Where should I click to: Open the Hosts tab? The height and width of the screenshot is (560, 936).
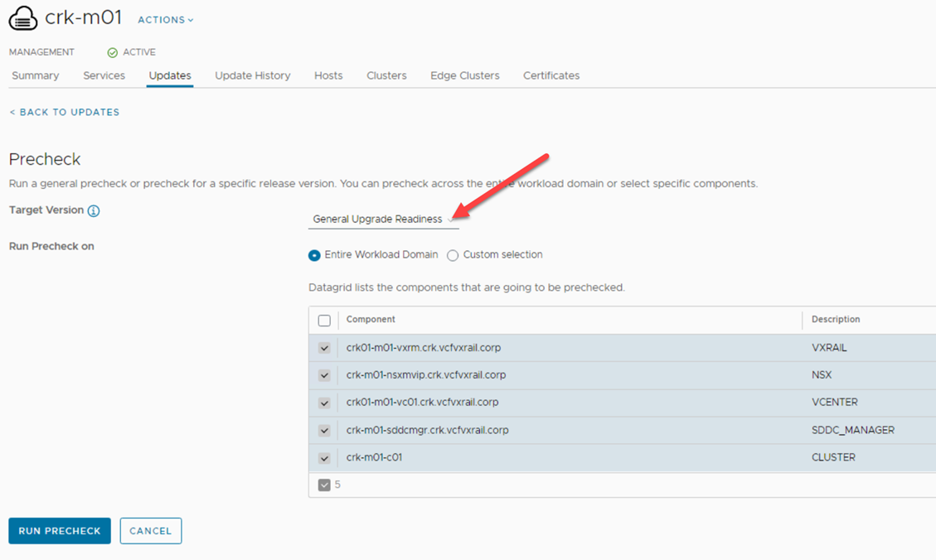(328, 75)
